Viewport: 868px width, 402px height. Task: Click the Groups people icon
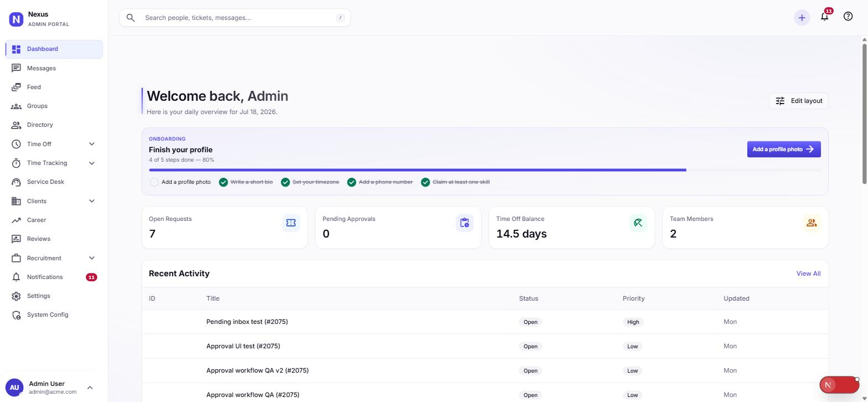[x=16, y=106]
